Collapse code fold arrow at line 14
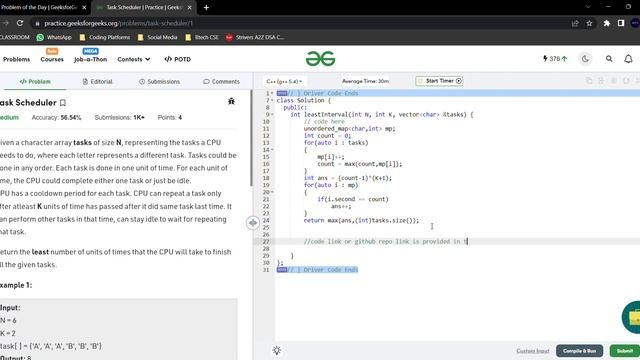The height and width of the screenshot is (360, 640). click(x=273, y=150)
